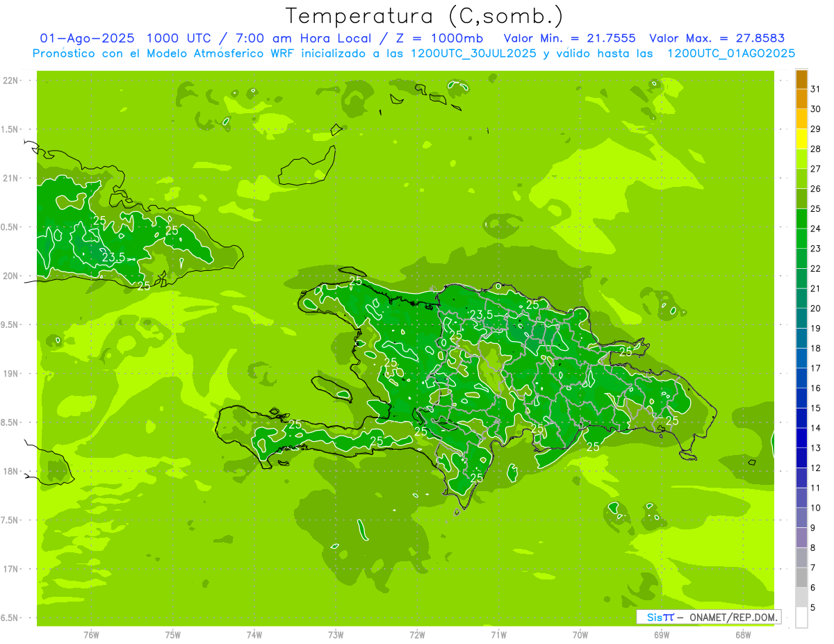Pick the dark blue swatch between 13 and 14

point(801,438)
